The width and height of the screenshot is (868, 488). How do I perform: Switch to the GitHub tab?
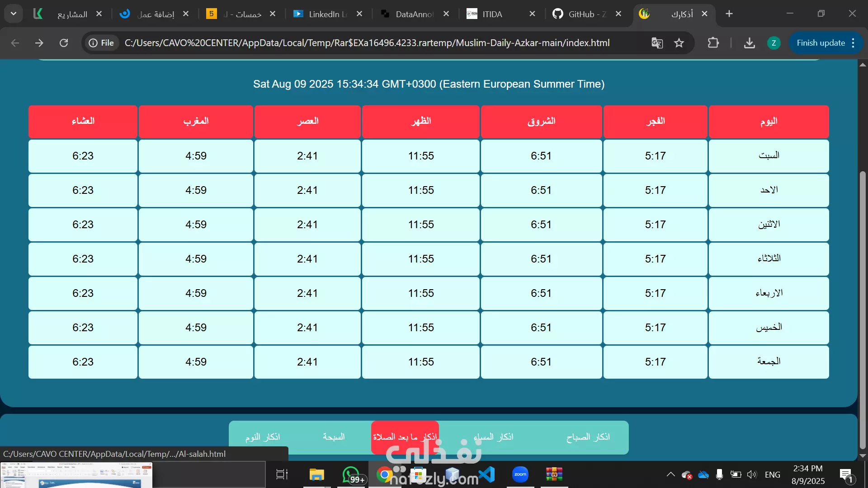click(x=587, y=14)
